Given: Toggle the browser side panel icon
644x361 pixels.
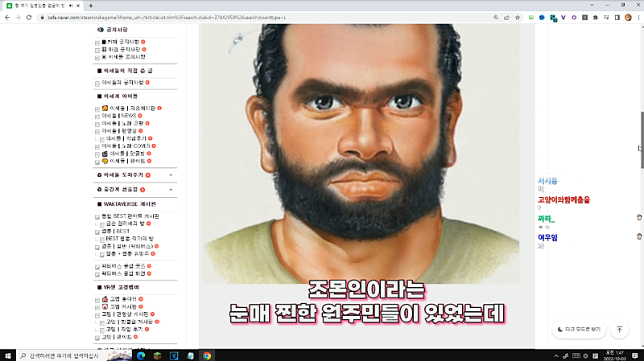Looking at the screenshot, I should 617,18.
